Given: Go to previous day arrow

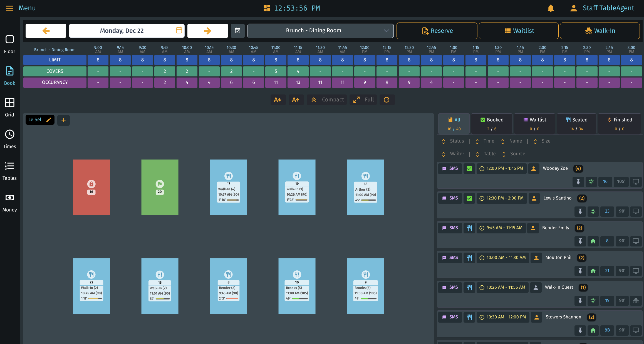Looking at the screenshot, I should click(46, 31).
